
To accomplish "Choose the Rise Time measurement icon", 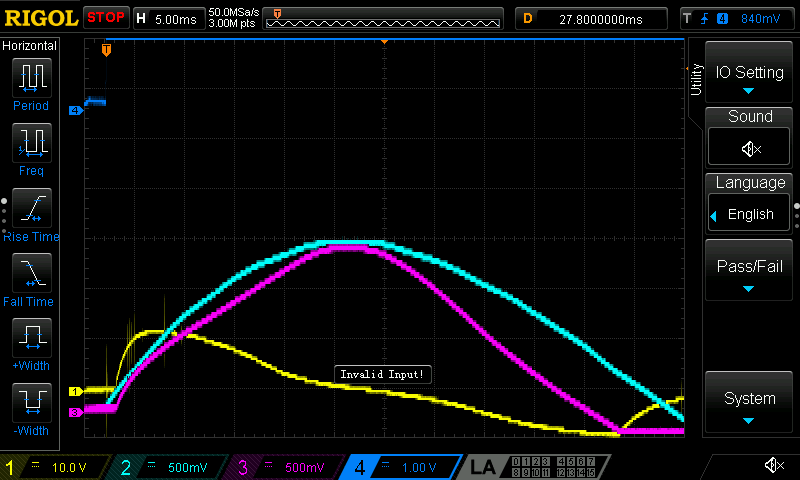I will (30, 208).
